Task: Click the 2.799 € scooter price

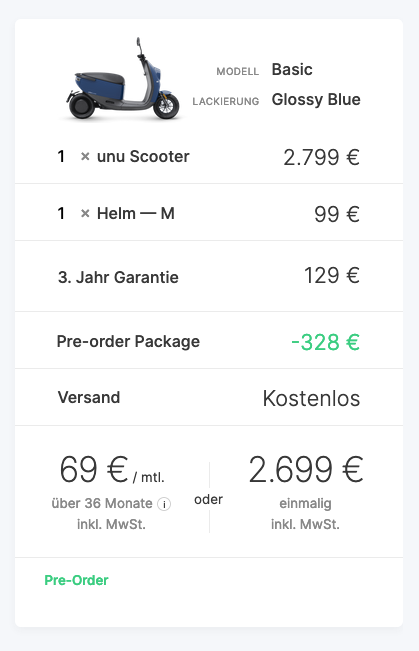Action: click(321, 157)
